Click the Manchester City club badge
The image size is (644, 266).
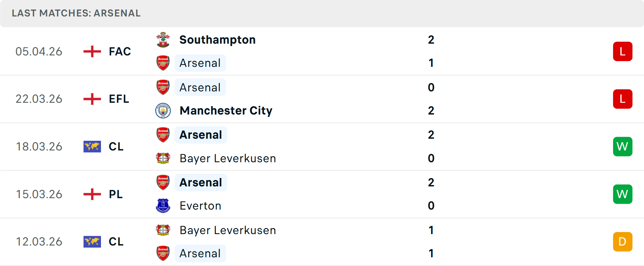pos(163,110)
